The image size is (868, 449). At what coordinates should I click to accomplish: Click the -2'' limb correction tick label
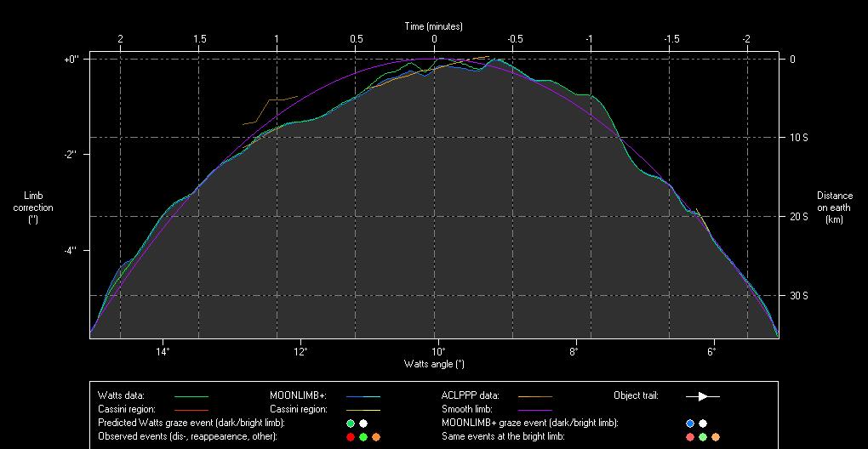coord(71,154)
